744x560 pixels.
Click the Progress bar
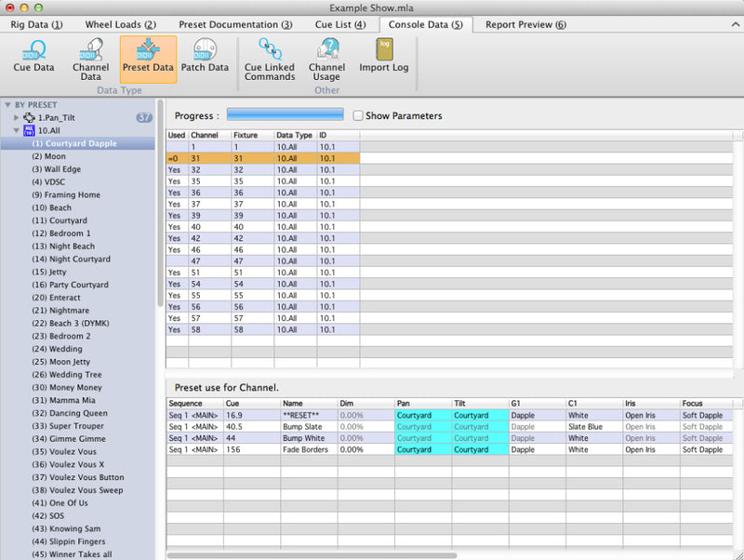coord(285,116)
